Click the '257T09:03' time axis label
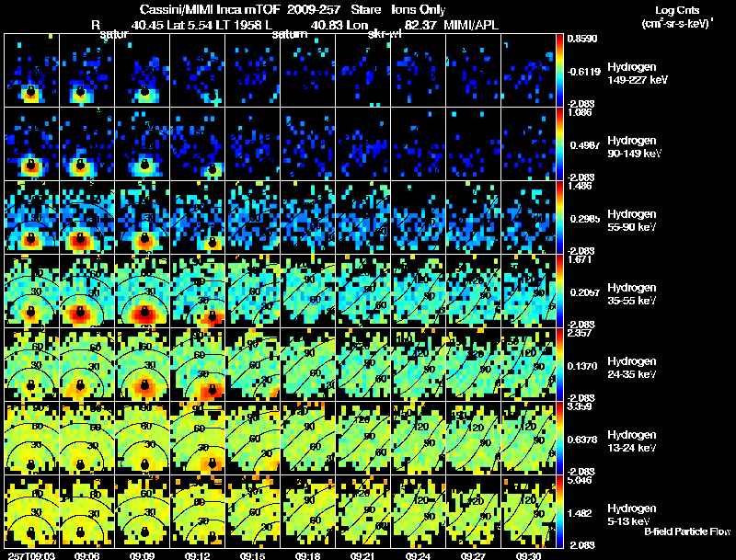The width and height of the screenshot is (736, 560). coord(31,555)
